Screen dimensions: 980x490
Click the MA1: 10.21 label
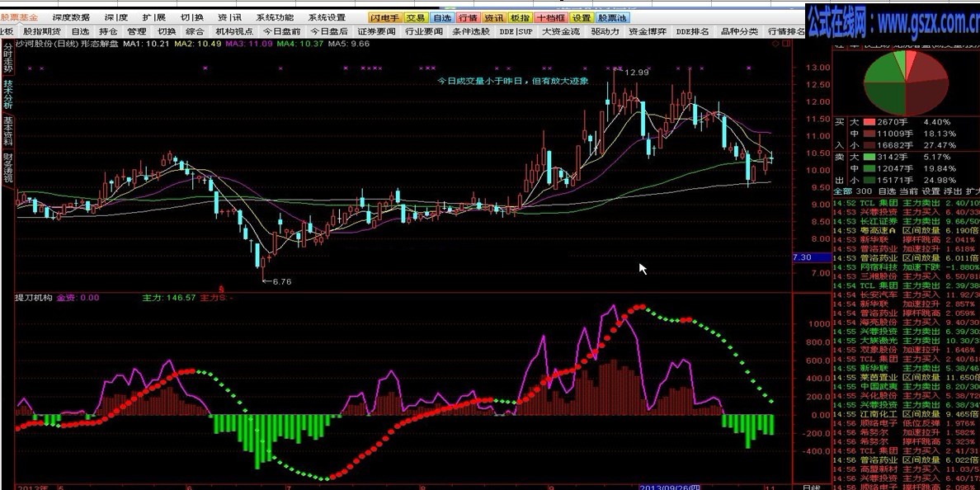[x=146, y=44]
